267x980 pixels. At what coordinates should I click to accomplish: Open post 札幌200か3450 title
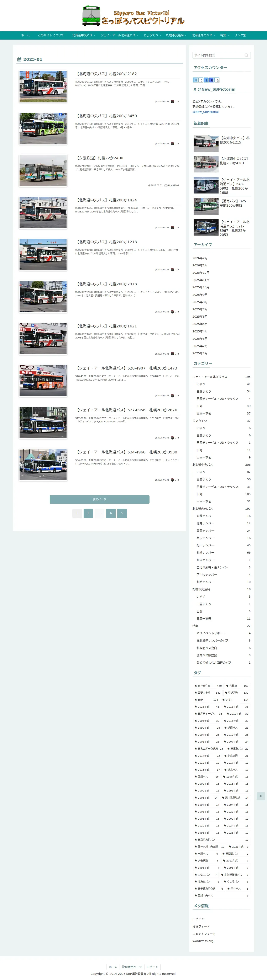(x=106, y=116)
